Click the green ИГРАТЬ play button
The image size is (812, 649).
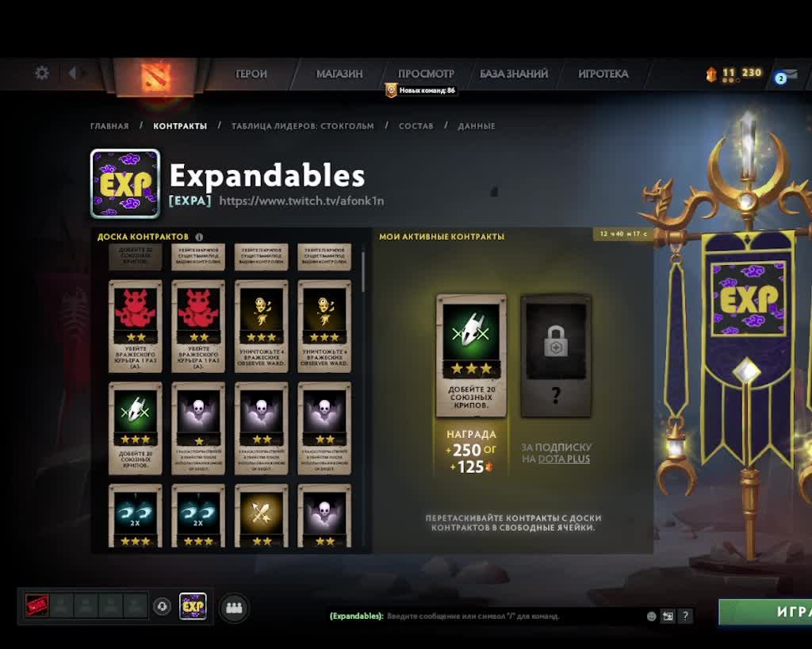click(x=765, y=612)
